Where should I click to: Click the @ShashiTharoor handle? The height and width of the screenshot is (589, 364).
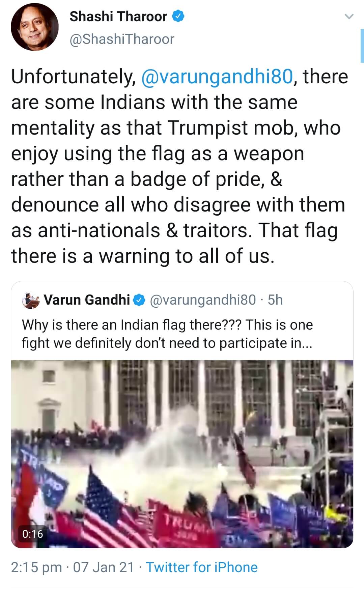point(122,39)
